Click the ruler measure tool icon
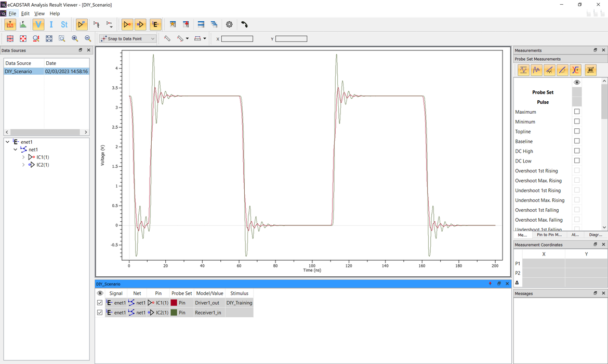The image size is (608, 364). pos(167,38)
